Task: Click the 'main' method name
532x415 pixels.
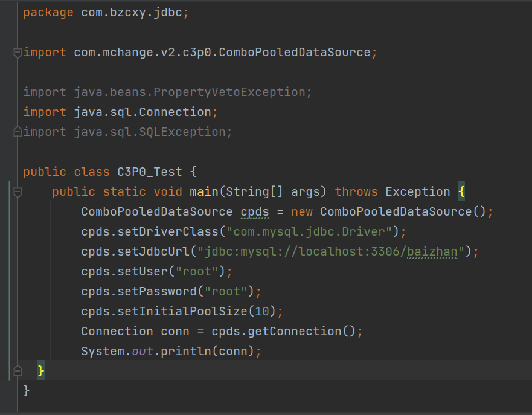Action: 204,191
